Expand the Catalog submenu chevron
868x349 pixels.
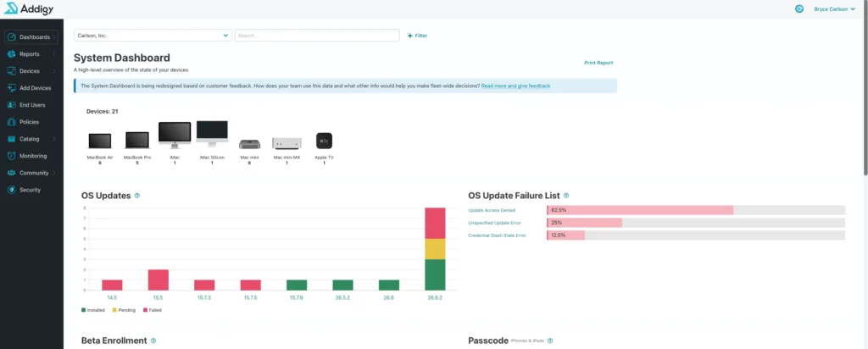pyautogui.click(x=53, y=139)
